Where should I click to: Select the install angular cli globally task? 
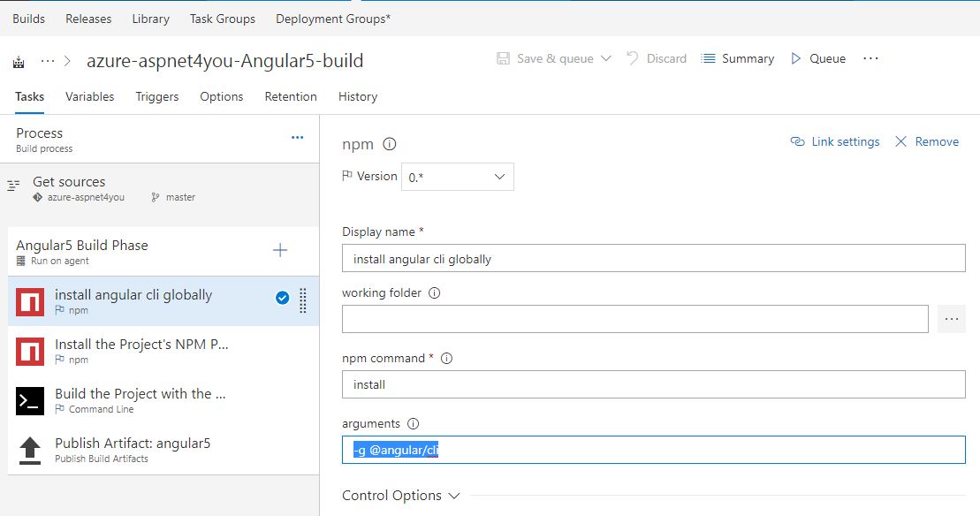click(163, 301)
